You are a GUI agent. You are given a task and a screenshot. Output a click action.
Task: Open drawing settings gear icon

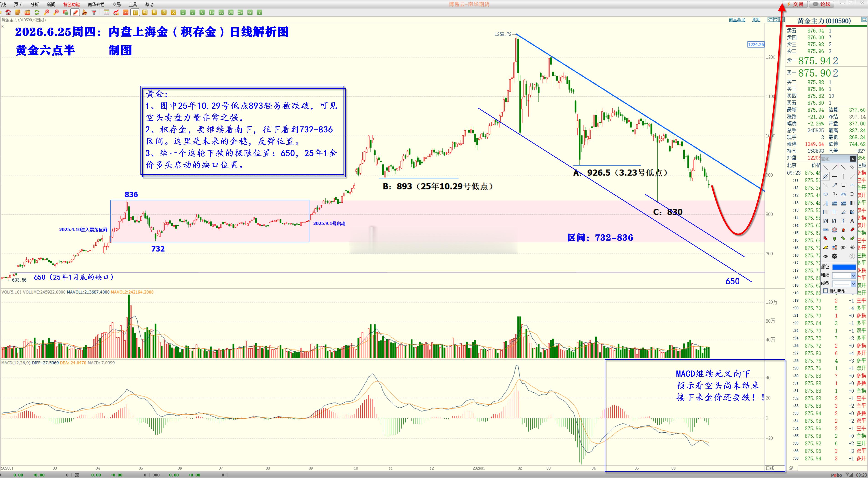(835, 256)
